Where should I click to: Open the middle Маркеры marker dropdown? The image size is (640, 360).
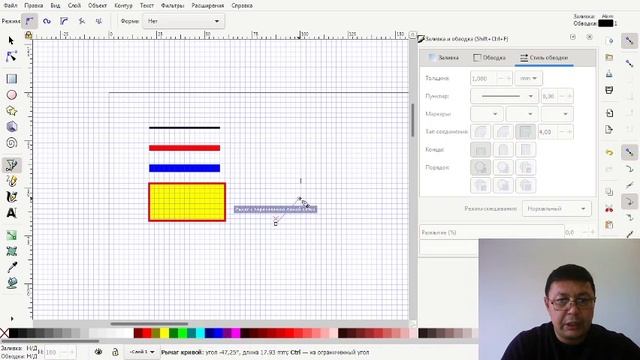coord(522,114)
